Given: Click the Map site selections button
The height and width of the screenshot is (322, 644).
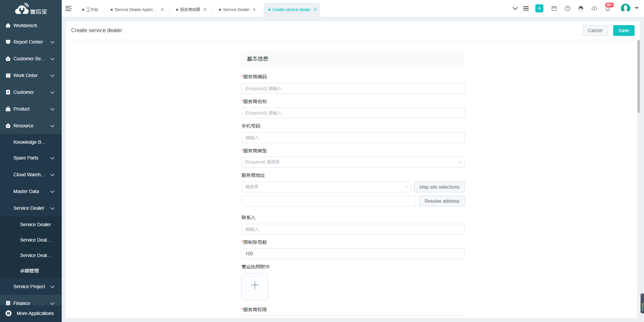Looking at the screenshot, I should pyautogui.click(x=439, y=187).
